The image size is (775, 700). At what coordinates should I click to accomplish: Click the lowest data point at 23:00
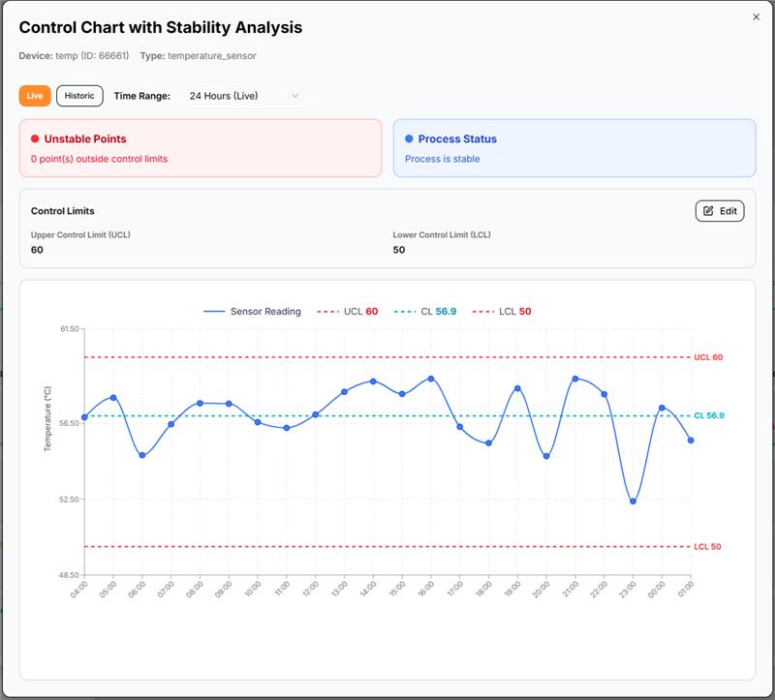click(633, 502)
